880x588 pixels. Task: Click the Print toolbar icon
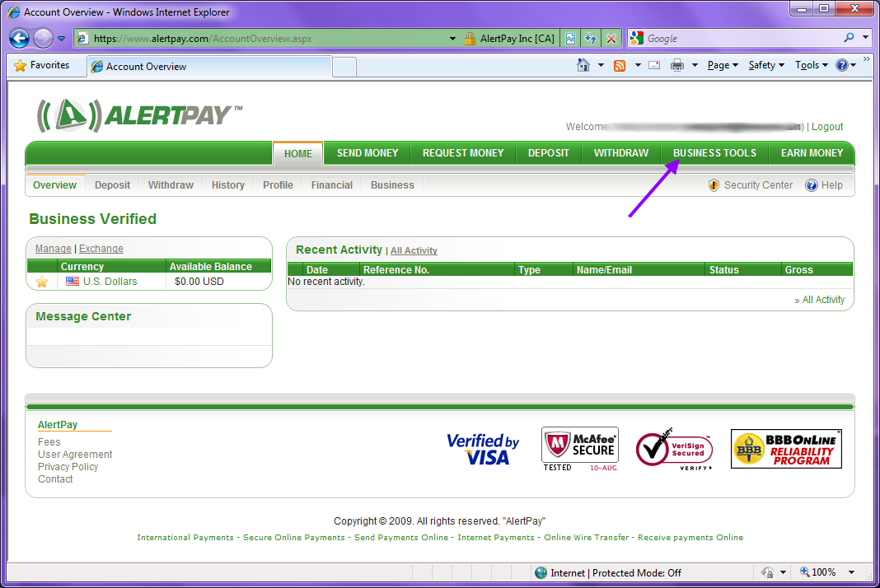pyautogui.click(x=677, y=65)
